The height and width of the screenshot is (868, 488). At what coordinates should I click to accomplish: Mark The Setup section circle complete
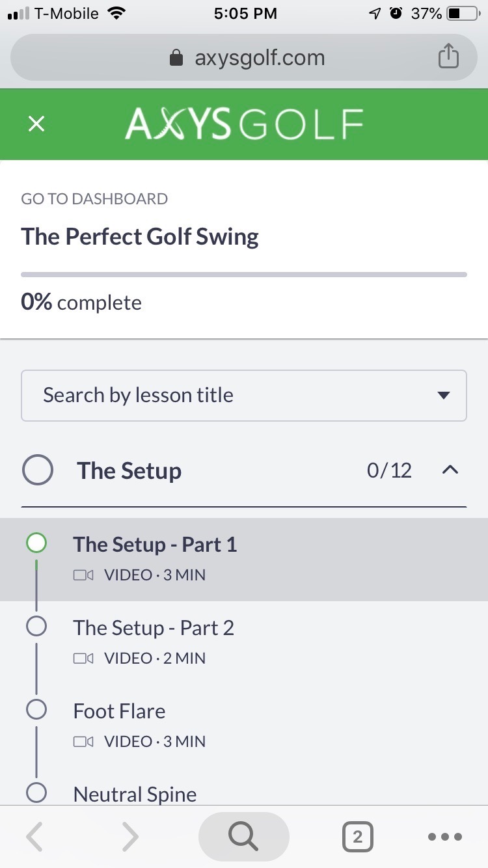coord(37,470)
